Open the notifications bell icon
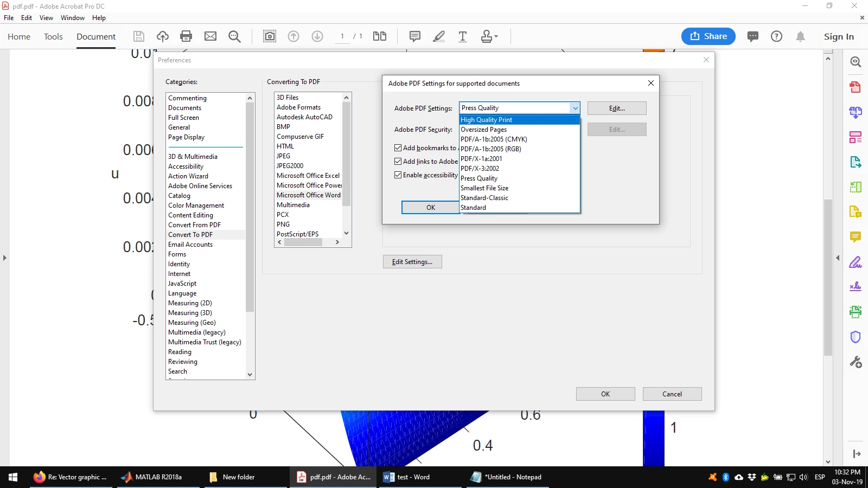This screenshot has width=868, height=488. [x=801, y=36]
